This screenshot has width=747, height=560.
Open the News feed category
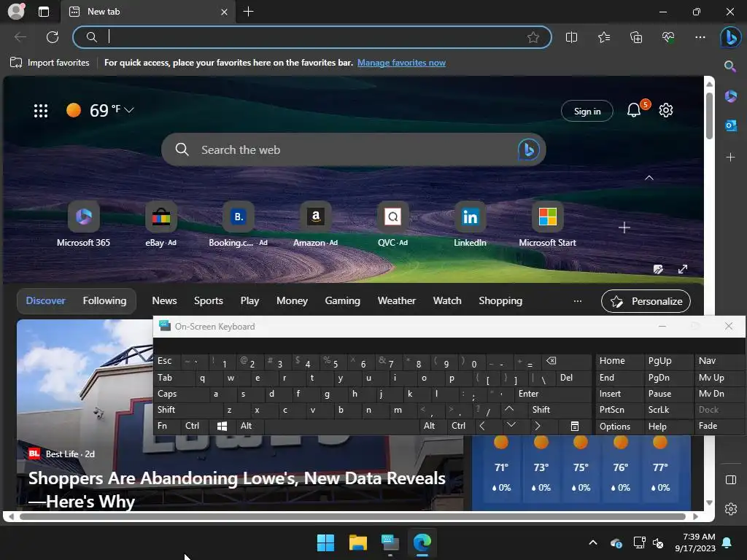[164, 301]
